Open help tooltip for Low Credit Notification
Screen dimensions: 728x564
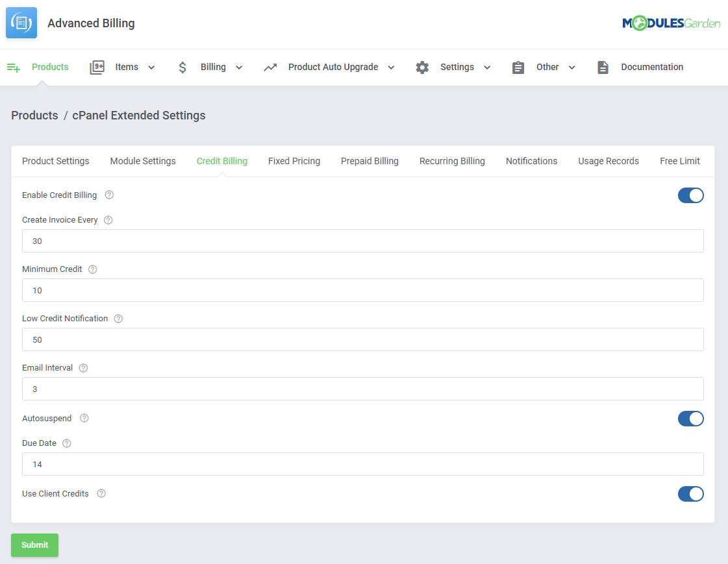[118, 319]
